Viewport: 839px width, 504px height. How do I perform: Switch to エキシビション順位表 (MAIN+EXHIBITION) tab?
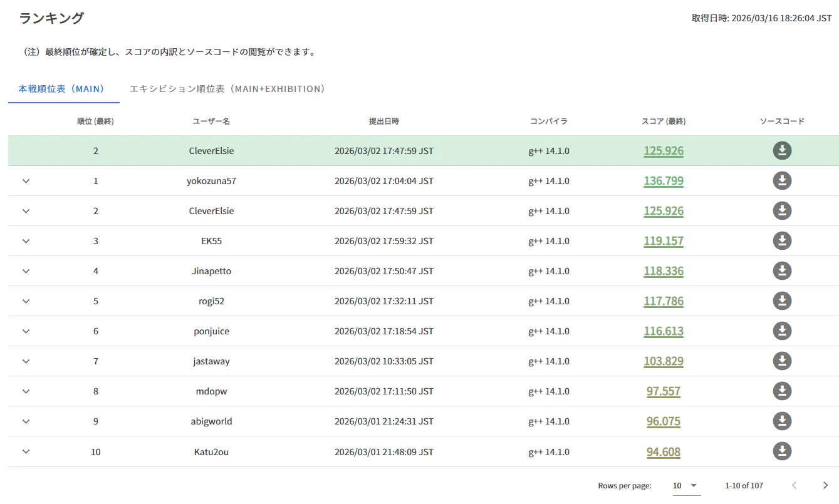point(227,89)
